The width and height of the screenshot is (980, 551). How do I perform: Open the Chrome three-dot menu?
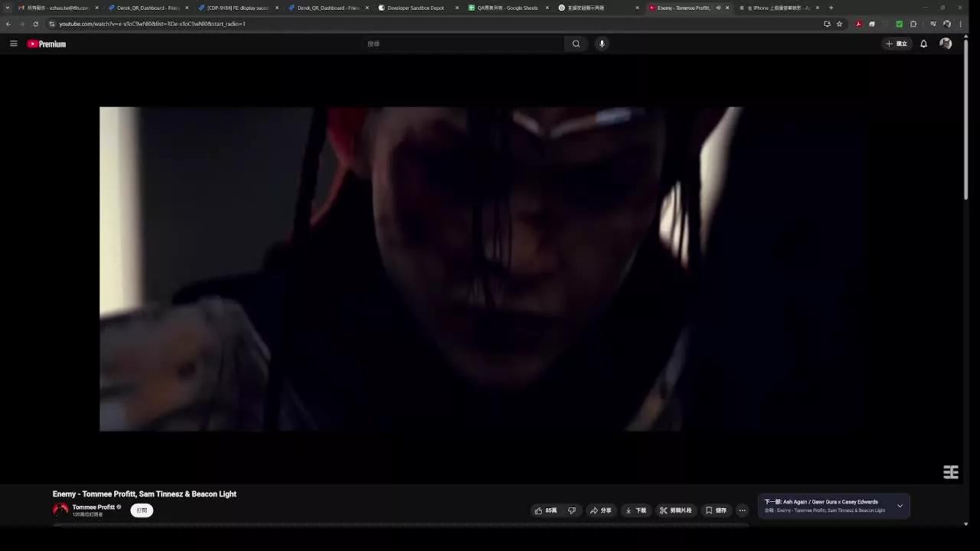[x=960, y=24]
